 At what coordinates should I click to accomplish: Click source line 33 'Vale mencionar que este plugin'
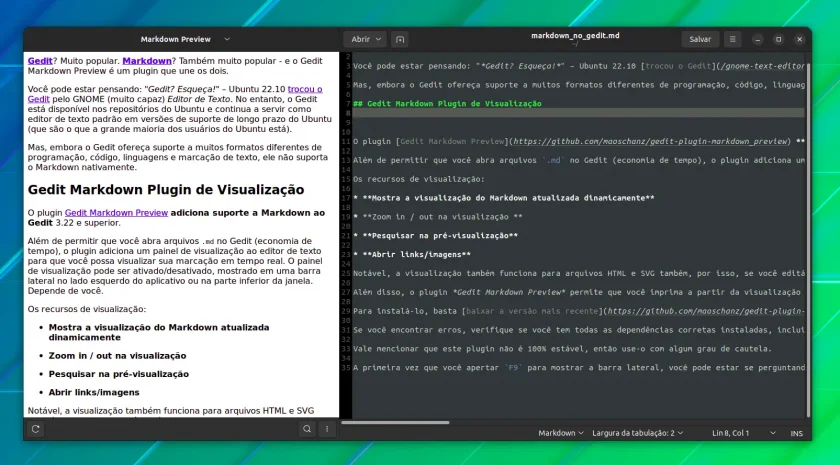(x=562, y=349)
